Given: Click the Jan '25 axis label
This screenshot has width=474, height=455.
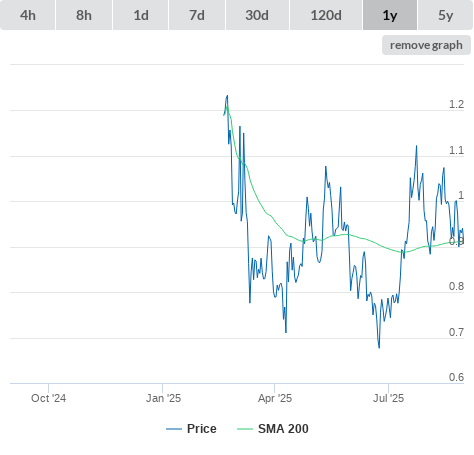Looking at the screenshot, I should tap(163, 398).
